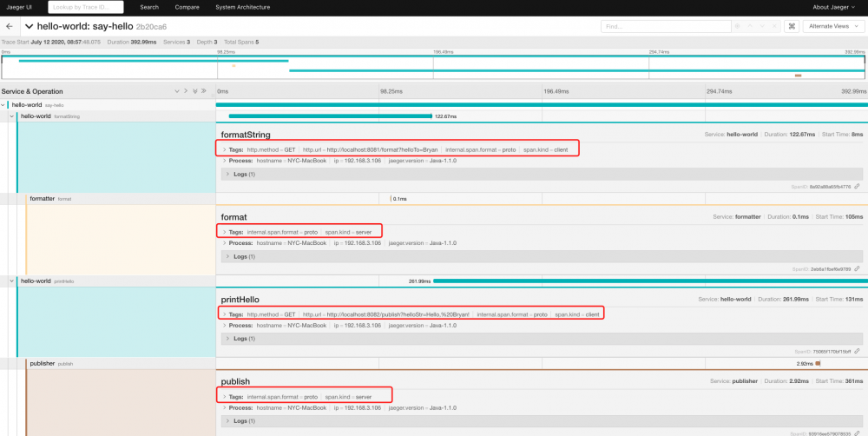Image resolution: width=868 pixels, height=436 pixels.
Task: Click http.url localhost:8082 tag in printHello
Action: point(386,314)
